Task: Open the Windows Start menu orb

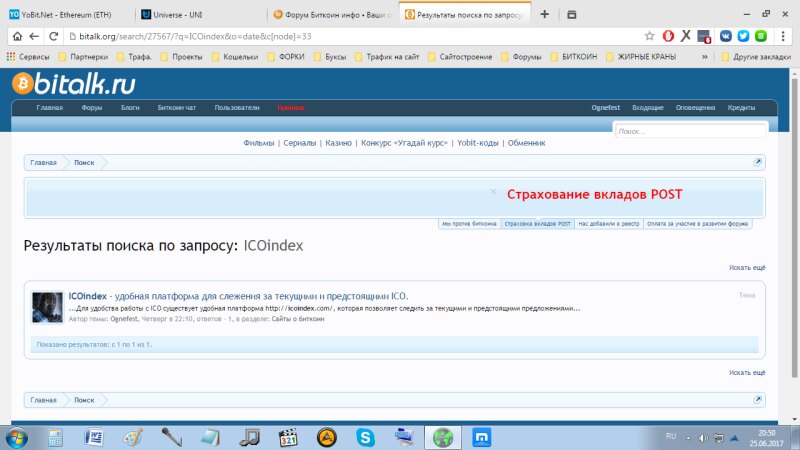Action: pos(17,437)
